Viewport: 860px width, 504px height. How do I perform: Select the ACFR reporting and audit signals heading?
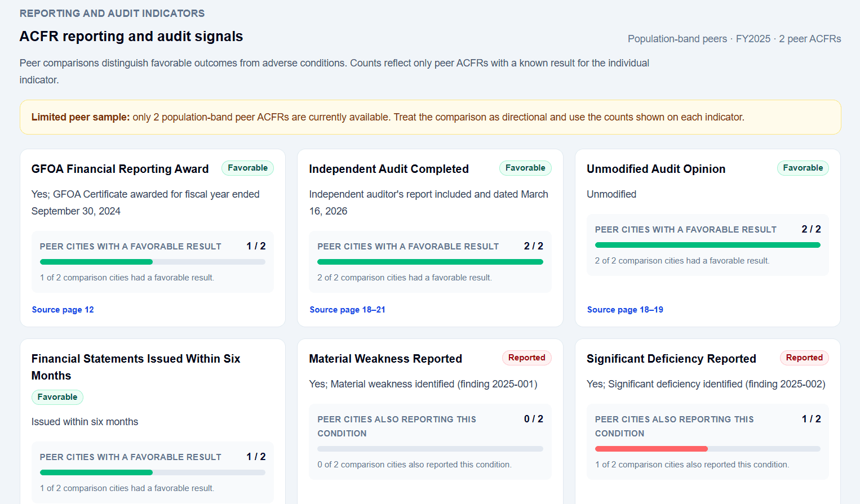point(131,37)
